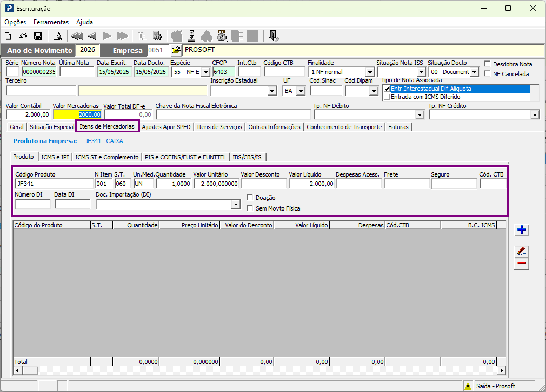Open the Situação Nota ISS dropdown
The width and height of the screenshot is (546, 392).
click(x=422, y=72)
